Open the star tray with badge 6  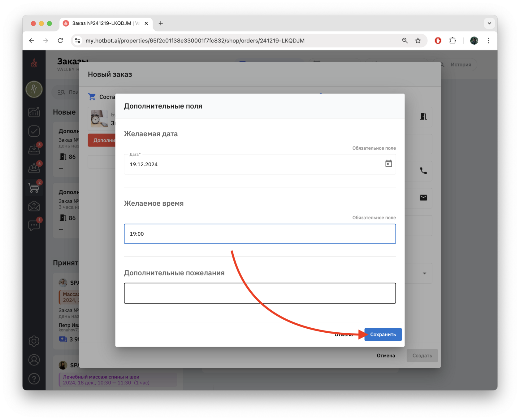[34, 168]
